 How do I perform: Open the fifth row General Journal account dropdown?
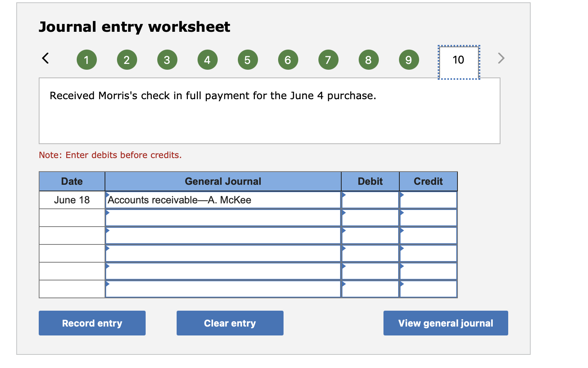pos(223,271)
